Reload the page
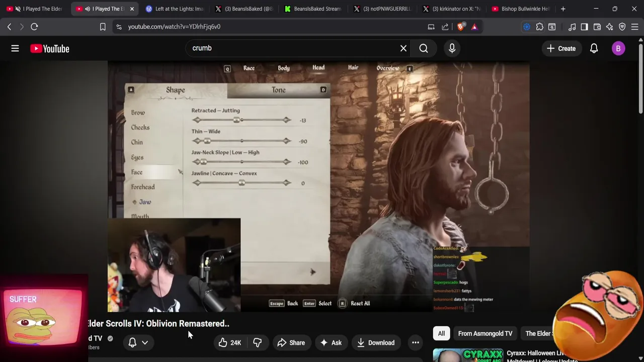This screenshot has height=362, width=644. [34, 27]
